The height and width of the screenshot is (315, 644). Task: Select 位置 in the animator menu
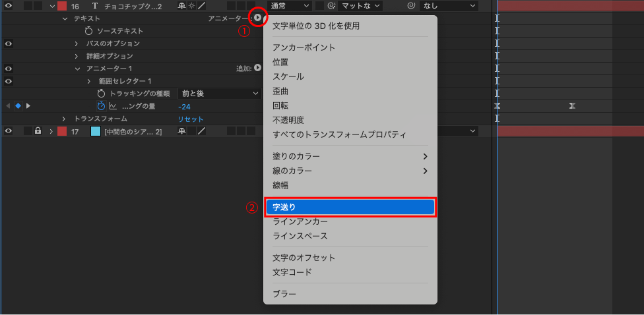pos(350,62)
